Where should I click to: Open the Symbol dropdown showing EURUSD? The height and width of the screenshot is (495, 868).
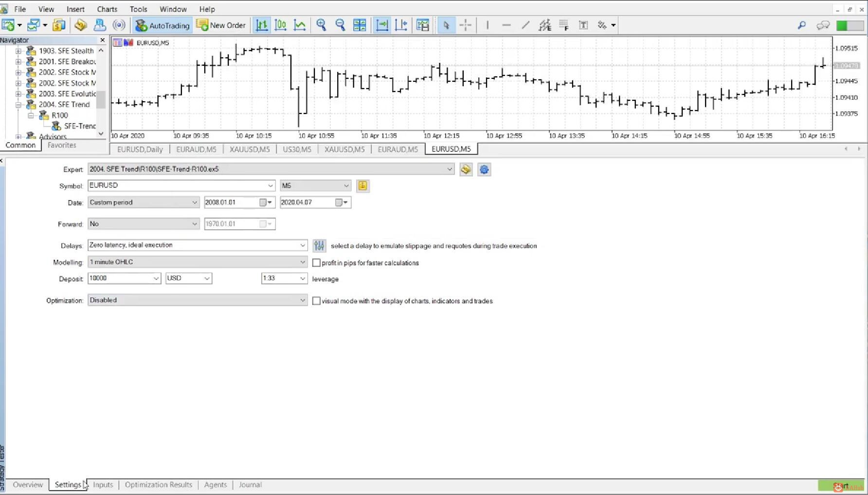click(x=181, y=185)
